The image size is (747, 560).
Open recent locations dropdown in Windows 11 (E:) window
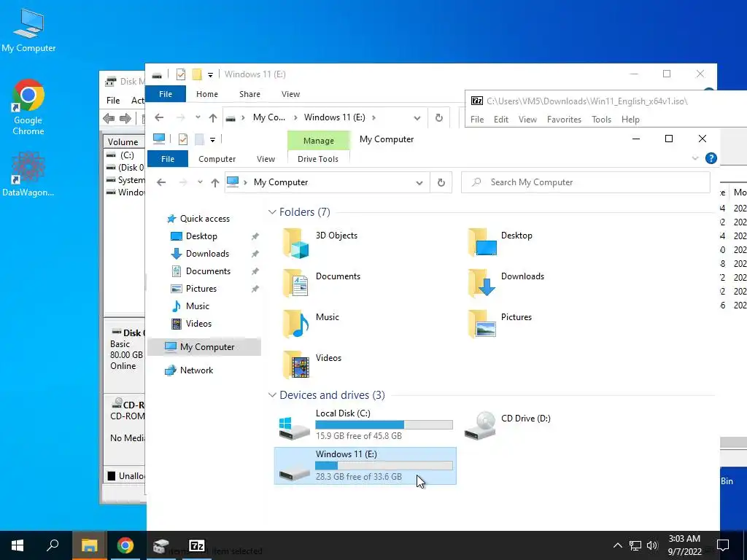(198, 117)
